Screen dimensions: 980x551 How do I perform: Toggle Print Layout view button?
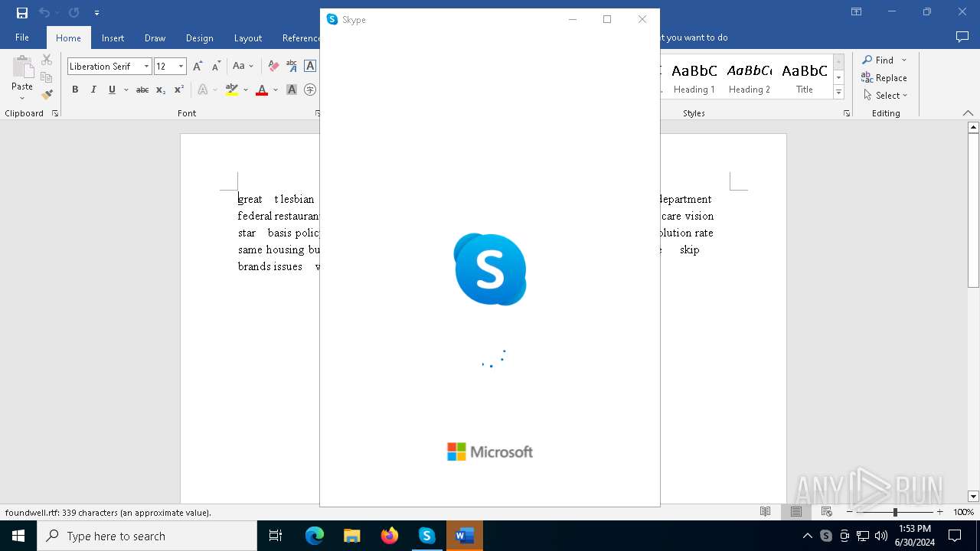point(796,512)
